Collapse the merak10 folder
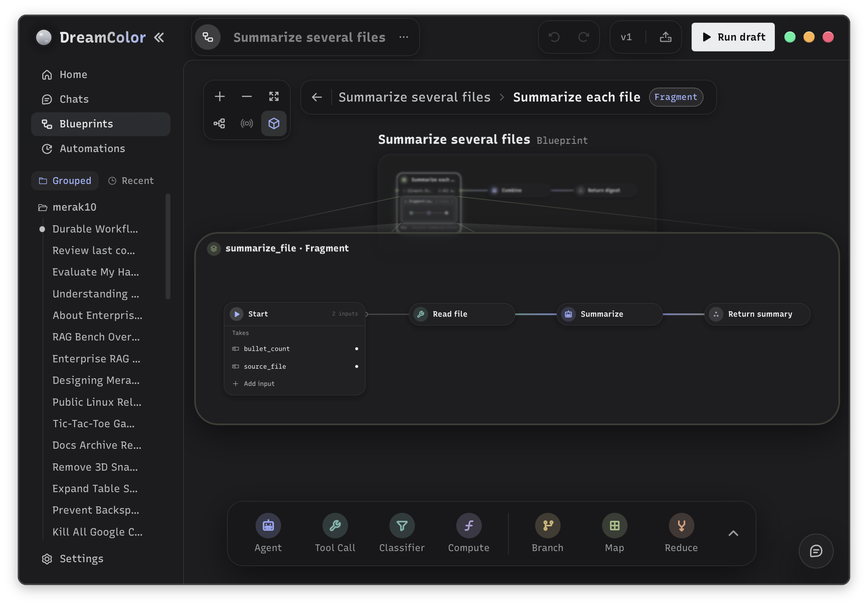This screenshot has width=868, height=606. 68,207
